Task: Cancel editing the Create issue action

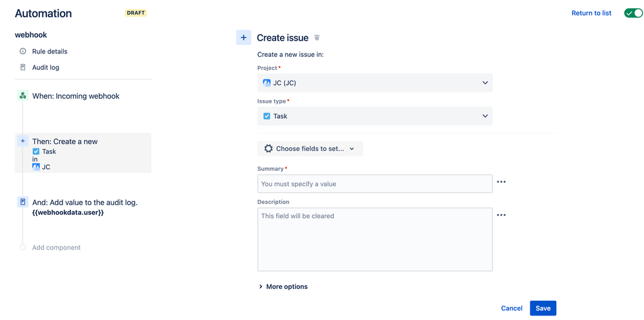Action: tap(512, 308)
